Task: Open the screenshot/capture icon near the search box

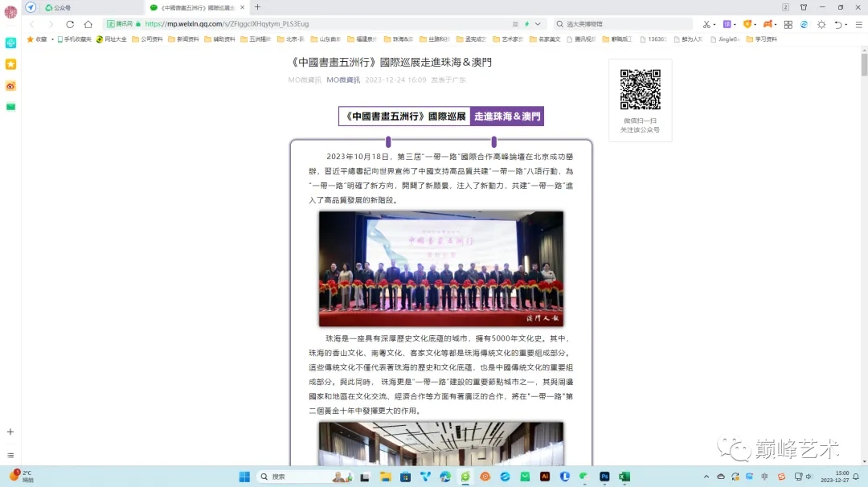Action: 707,24
